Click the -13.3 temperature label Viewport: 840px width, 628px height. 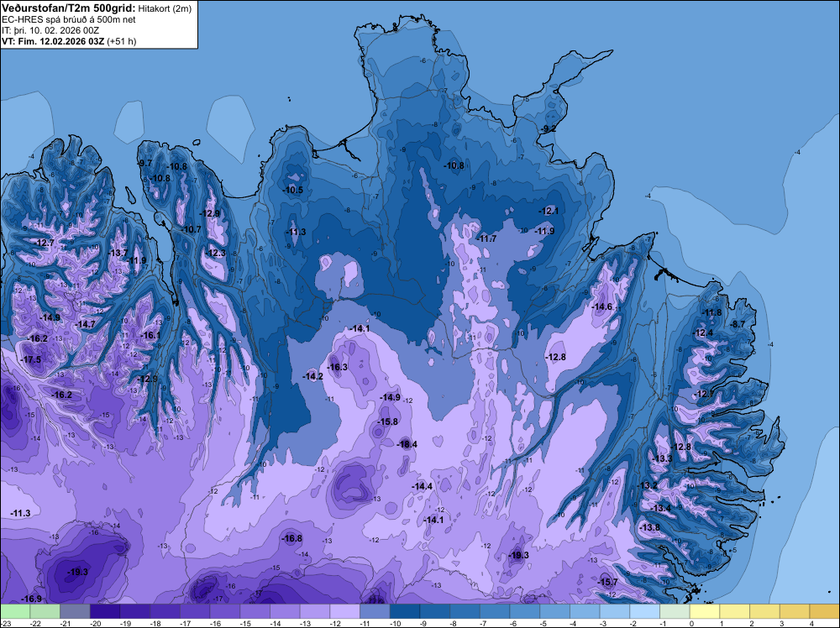tap(663, 458)
